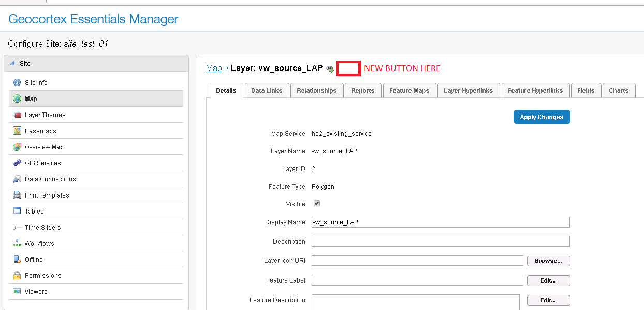The image size is (644, 310).
Task: Open Data Connections page
Action: click(96, 179)
